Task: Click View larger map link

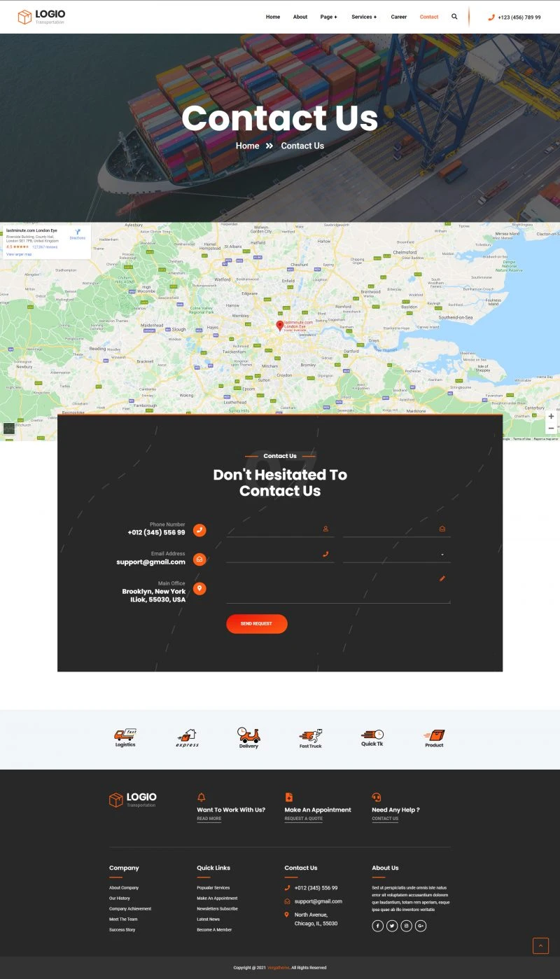Action: tap(19, 254)
